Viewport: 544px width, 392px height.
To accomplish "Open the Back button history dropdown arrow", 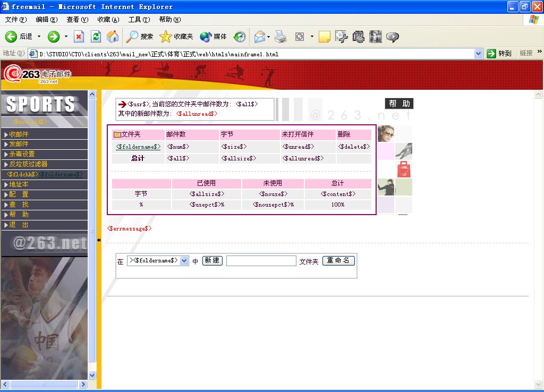I will click(x=39, y=37).
